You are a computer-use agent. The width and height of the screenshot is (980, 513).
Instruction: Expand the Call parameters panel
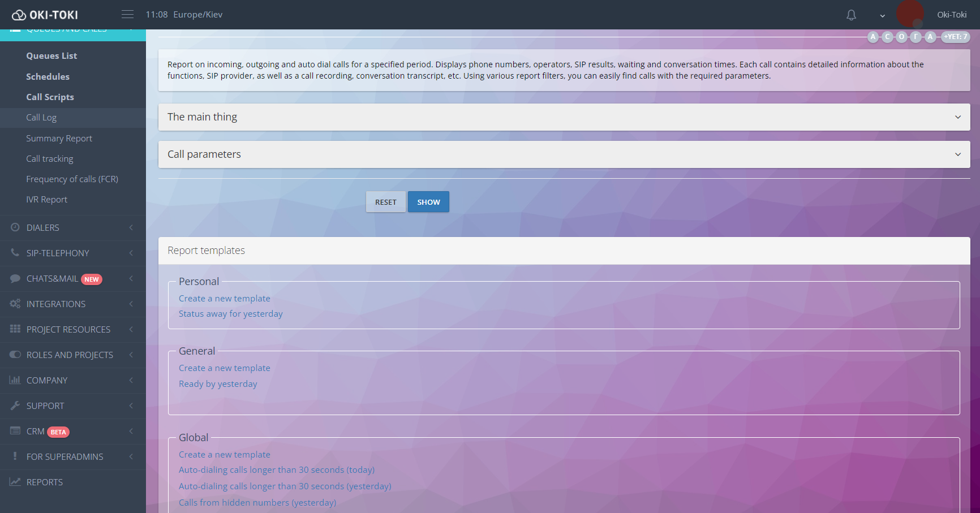tap(564, 154)
